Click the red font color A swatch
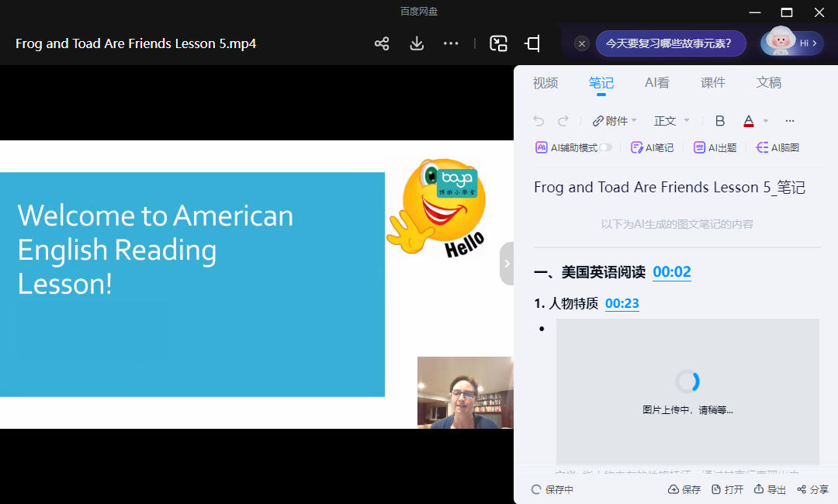Viewport: 838px width, 504px height. tap(749, 121)
